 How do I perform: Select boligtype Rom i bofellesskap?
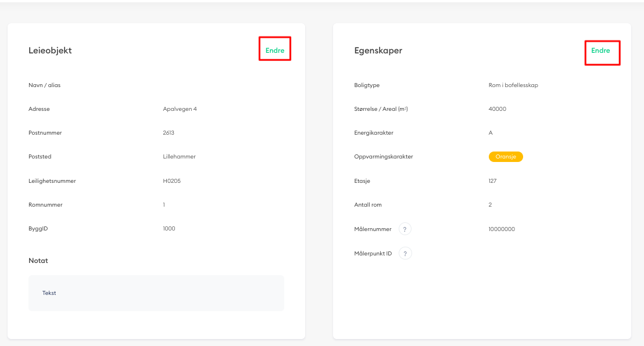coord(514,85)
